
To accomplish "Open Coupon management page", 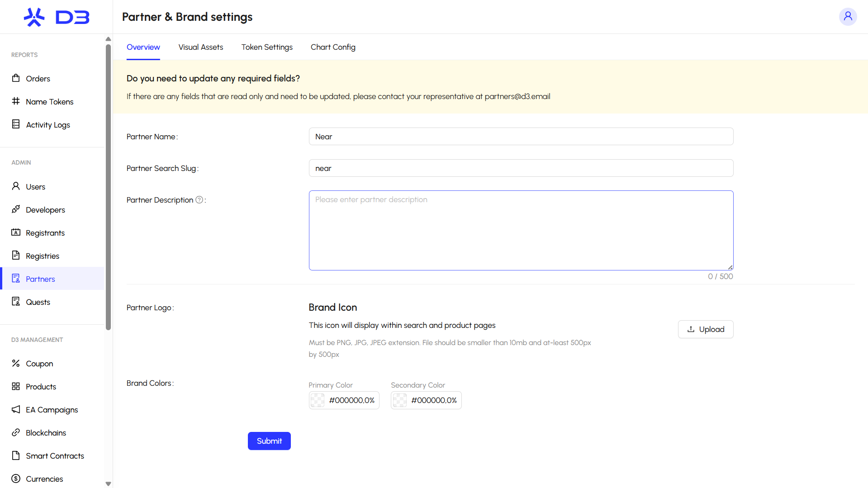I will coord(52,364).
